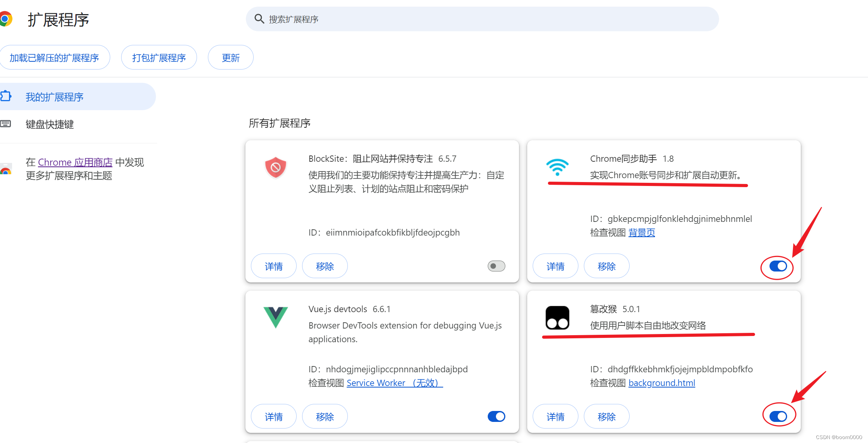The width and height of the screenshot is (868, 443).
Task: Click 移除 for Vue.js devtools
Action: [x=325, y=416]
